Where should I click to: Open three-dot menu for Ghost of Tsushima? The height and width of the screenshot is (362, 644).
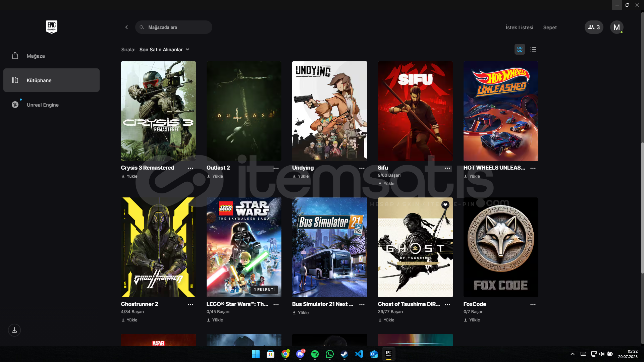click(447, 305)
